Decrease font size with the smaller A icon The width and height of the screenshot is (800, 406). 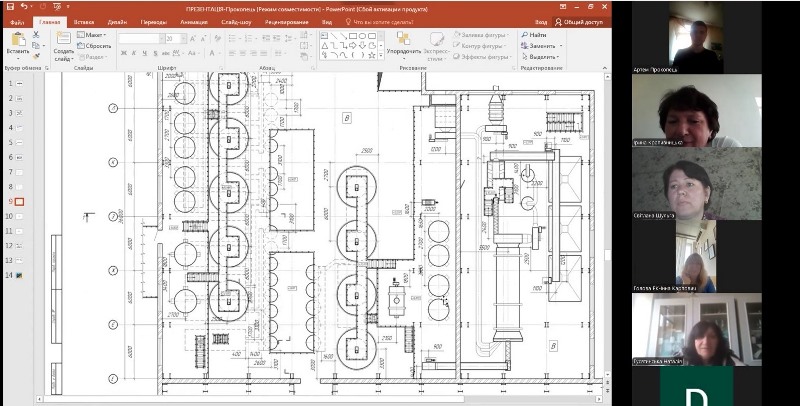pos(204,39)
